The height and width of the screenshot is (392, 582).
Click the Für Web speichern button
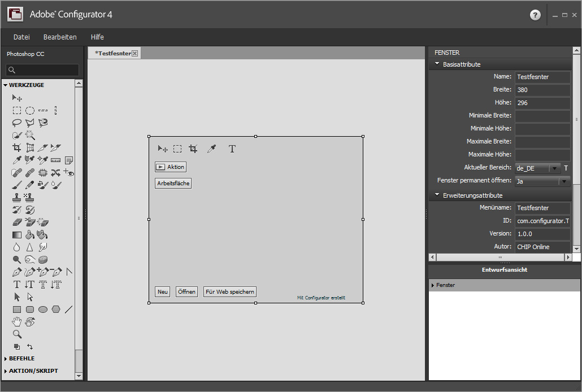point(230,292)
